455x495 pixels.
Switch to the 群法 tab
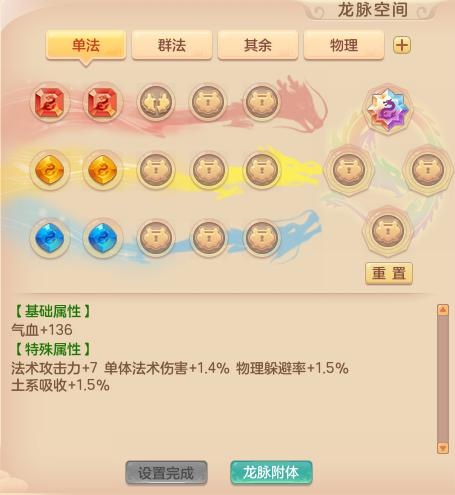tap(172, 45)
